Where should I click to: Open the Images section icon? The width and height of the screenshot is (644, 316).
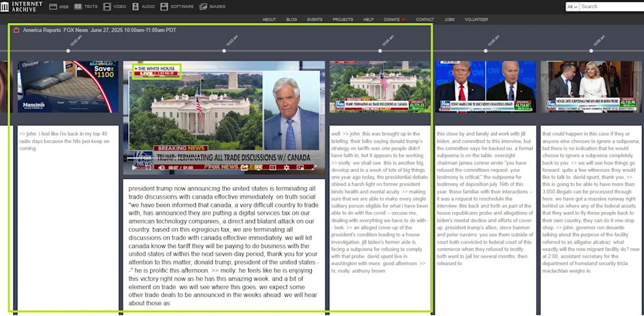203,7
